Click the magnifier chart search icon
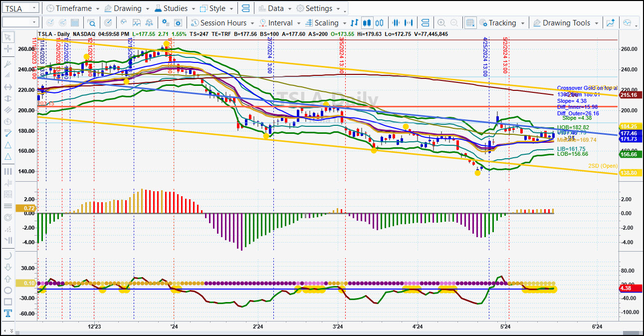 point(91,23)
